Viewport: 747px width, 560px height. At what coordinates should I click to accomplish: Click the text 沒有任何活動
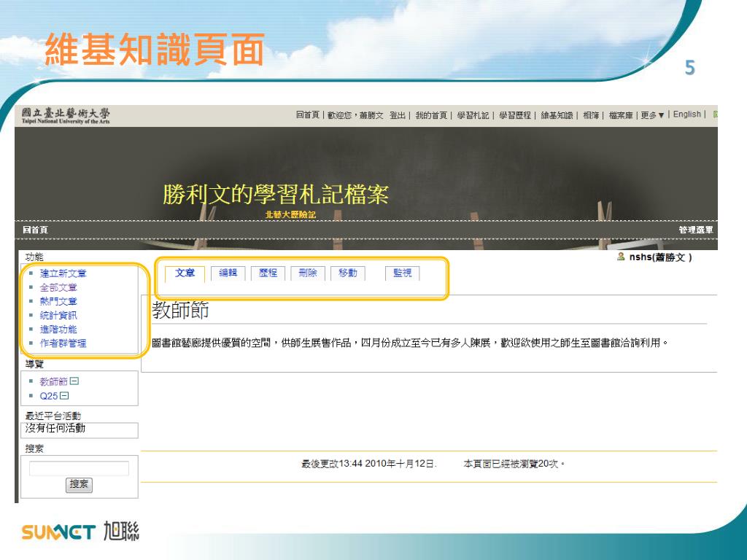coord(55,428)
